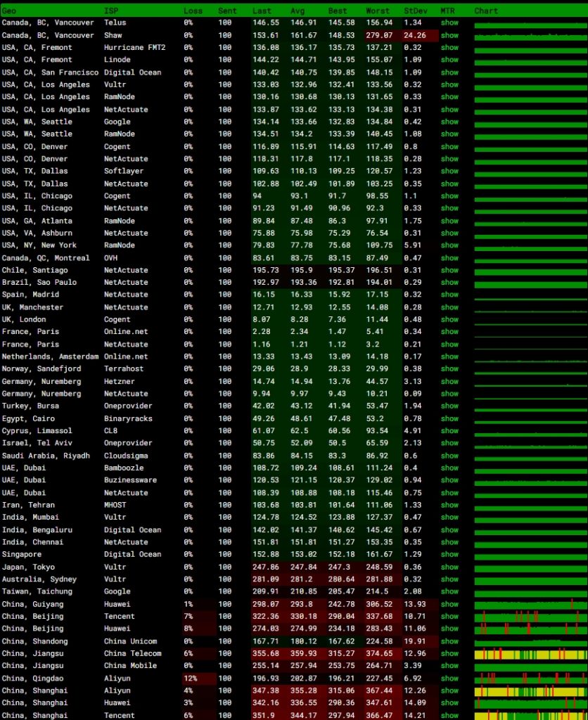Show MTR for Sandefjord Terrahost
Image resolution: width=588 pixels, height=720 pixels.
(x=449, y=368)
